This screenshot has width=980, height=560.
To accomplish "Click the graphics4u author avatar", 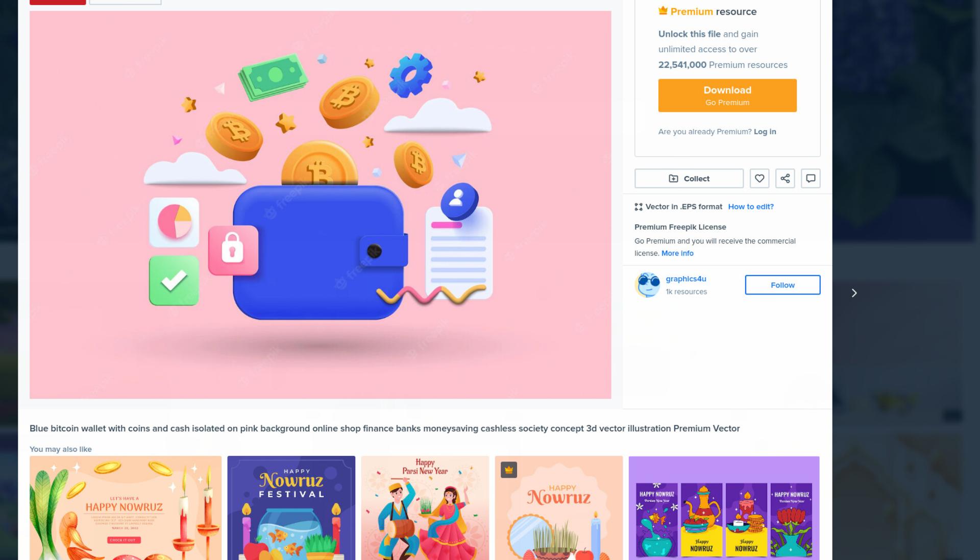I will pyautogui.click(x=647, y=285).
